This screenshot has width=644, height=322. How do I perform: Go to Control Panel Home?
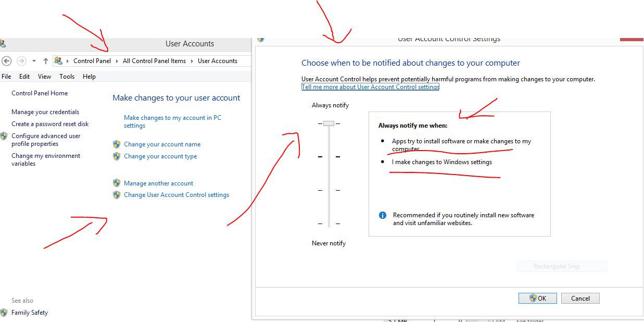point(40,93)
